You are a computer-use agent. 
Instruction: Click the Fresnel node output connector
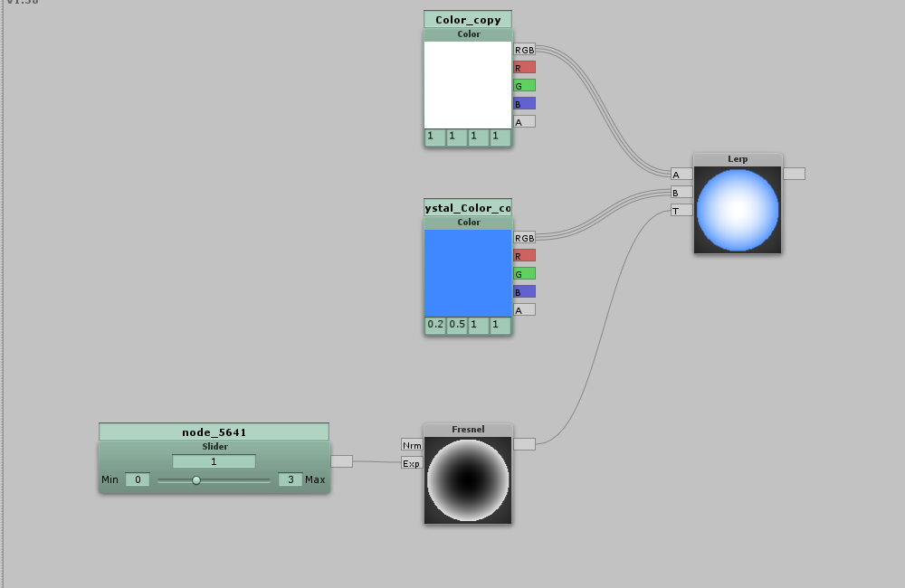[x=524, y=444]
